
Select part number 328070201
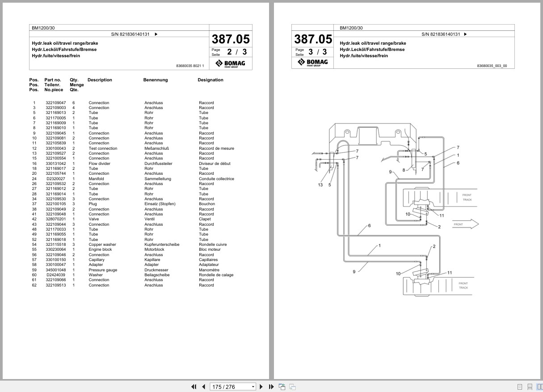pos(55,219)
